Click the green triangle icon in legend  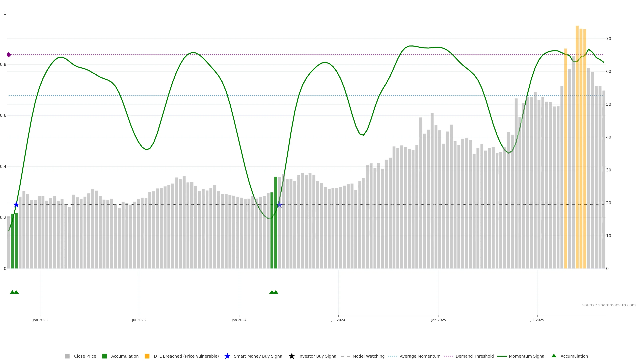coord(554,356)
